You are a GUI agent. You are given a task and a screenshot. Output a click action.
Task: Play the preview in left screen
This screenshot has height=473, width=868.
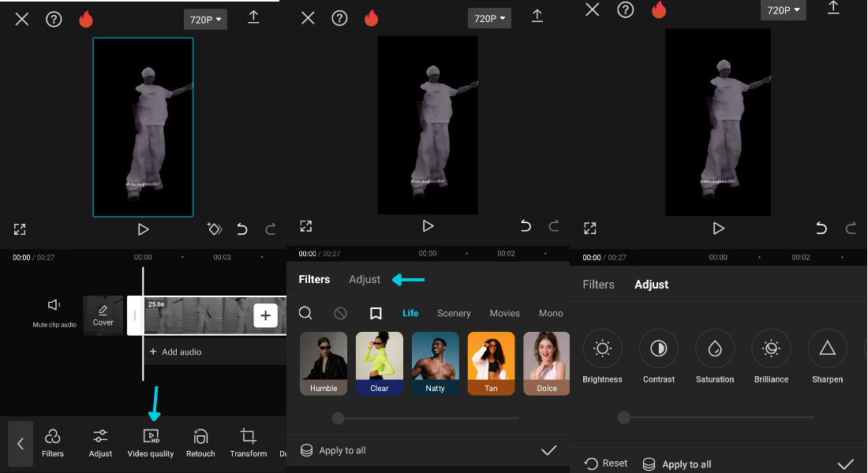(x=143, y=229)
